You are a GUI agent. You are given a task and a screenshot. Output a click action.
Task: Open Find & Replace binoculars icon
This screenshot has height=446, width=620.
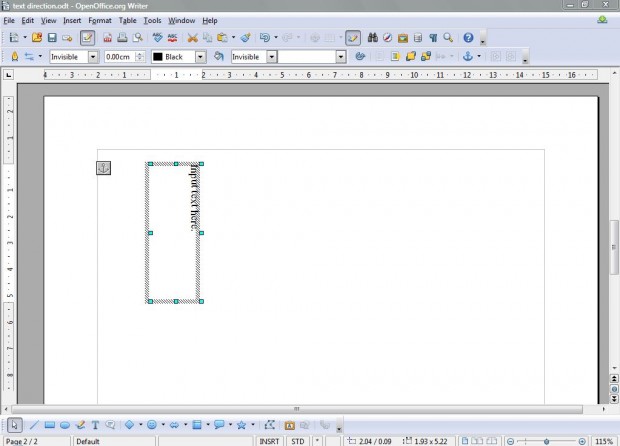click(371, 38)
